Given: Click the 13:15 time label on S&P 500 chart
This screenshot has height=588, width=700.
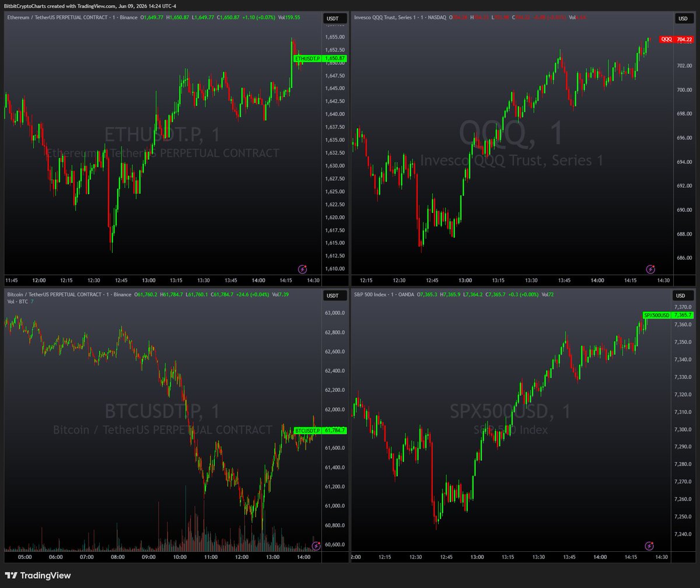Looking at the screenshot, I should (x=509, y=557).
